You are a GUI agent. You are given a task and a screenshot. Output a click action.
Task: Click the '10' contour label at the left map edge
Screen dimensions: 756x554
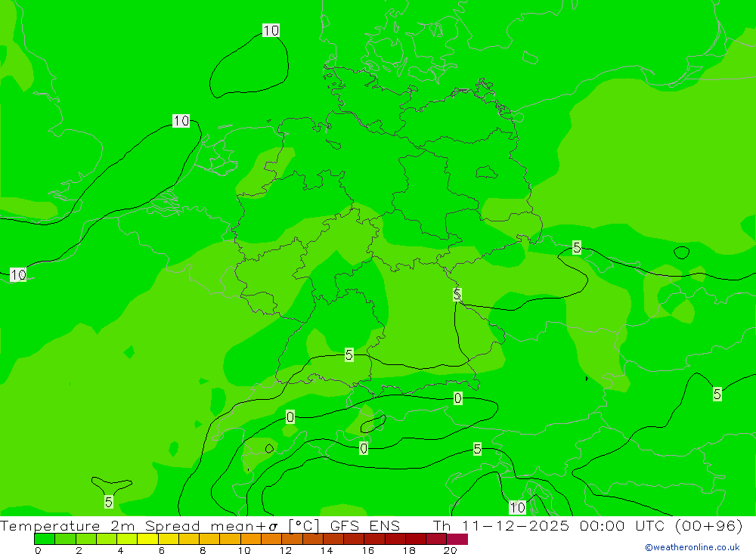tap(18, 275)
